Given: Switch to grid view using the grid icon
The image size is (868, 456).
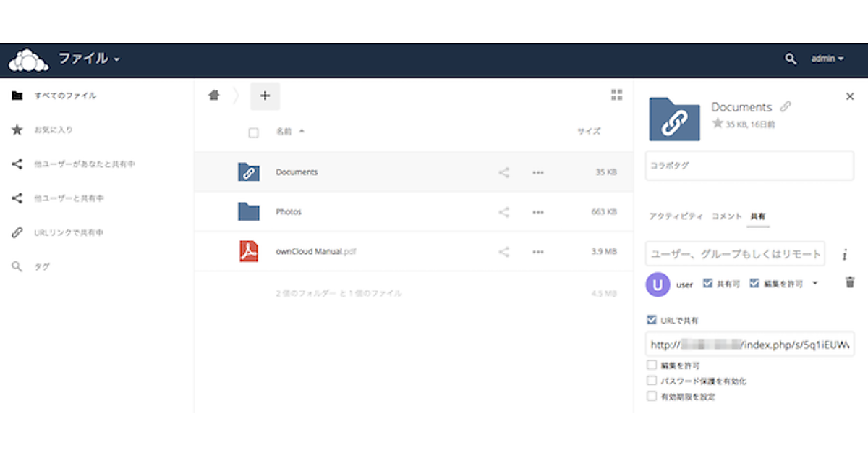Looking at the screenshot, I should click(616, 95).
